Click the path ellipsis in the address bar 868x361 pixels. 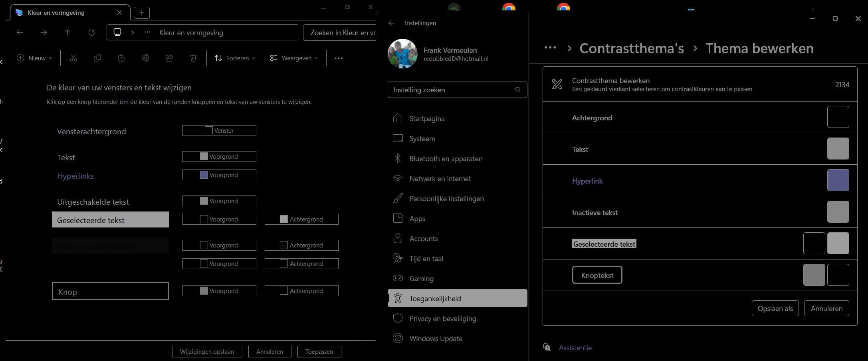[147, 32]
